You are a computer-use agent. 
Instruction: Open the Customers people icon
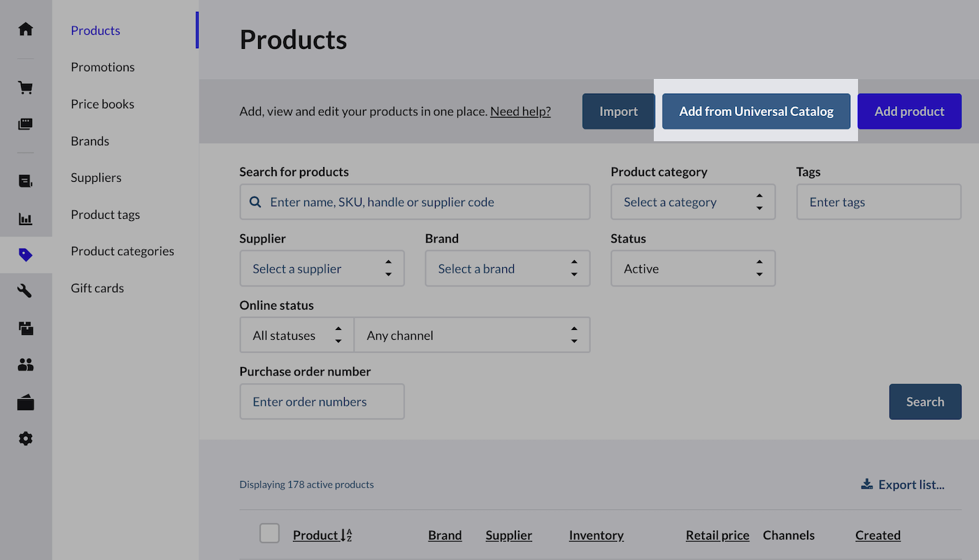(26, 364)
